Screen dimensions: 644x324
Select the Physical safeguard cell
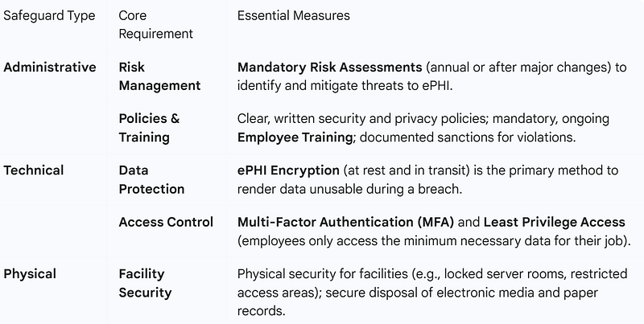[x=30, y=274]
